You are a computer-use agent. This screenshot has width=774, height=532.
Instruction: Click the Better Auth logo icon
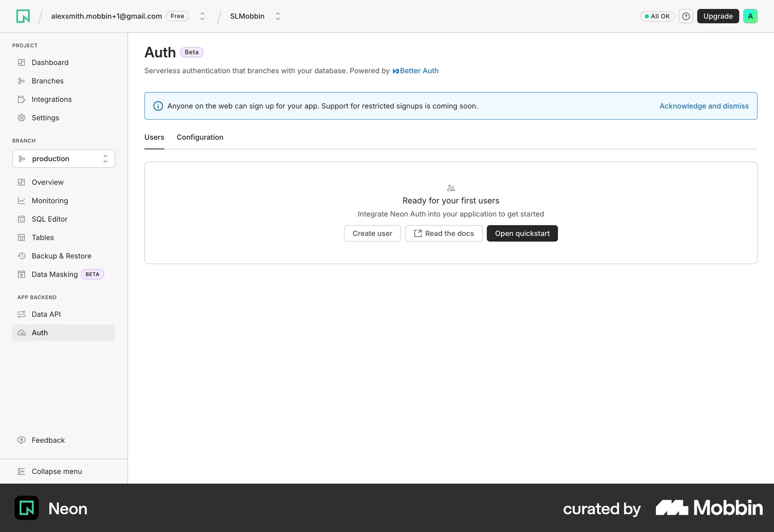(x=396, y=71)
